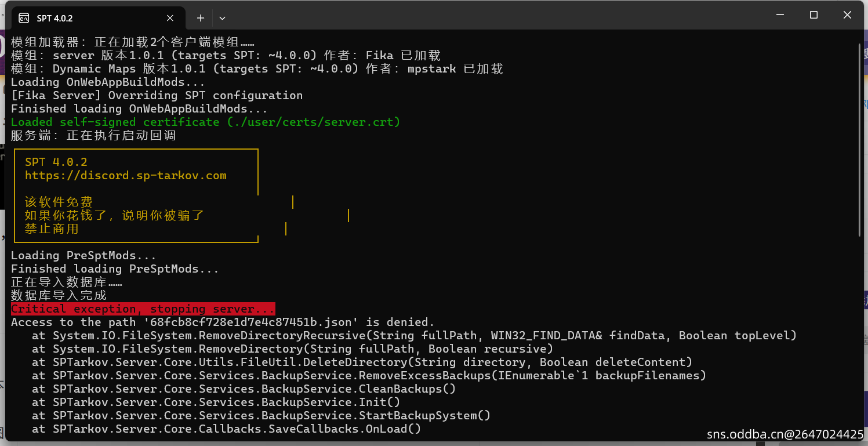Minimize the terminal window
The image size is (868, 446).
(x=781, y=15)
